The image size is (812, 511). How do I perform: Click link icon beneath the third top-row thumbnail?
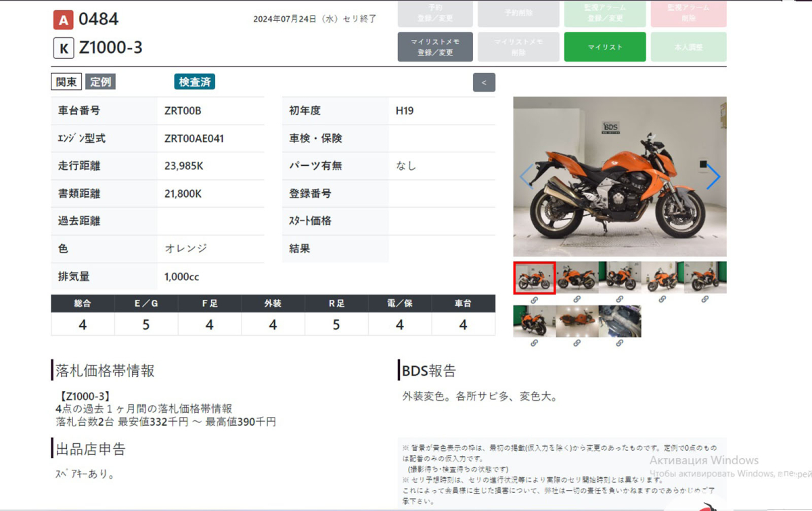(x=619, y=300)
